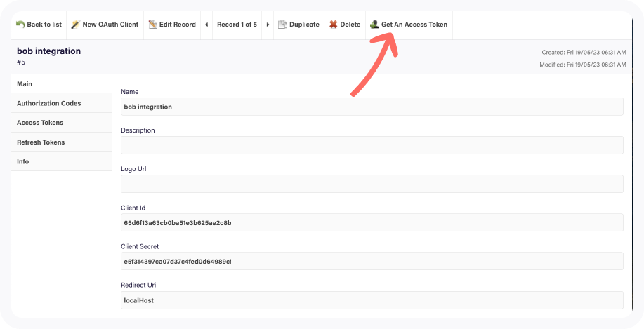This screenshot has height=329, width=644.
Task: Click the bob integration page heading
Action: pos(49,51)
